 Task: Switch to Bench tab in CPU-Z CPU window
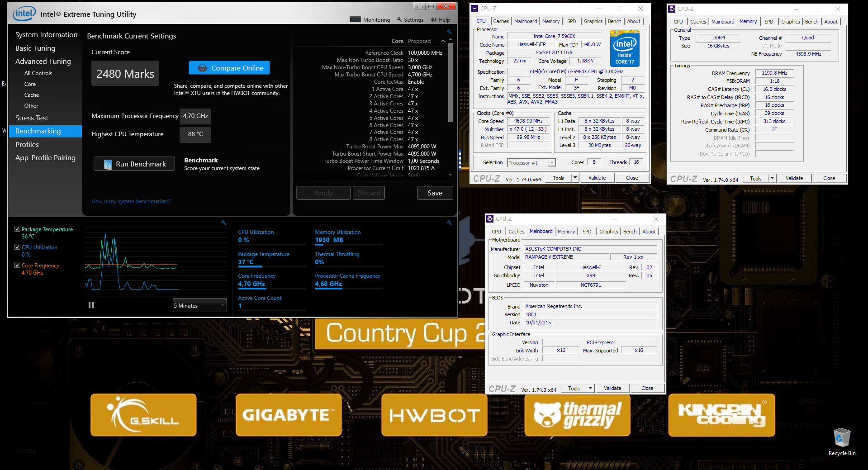(x=614, y=21)
